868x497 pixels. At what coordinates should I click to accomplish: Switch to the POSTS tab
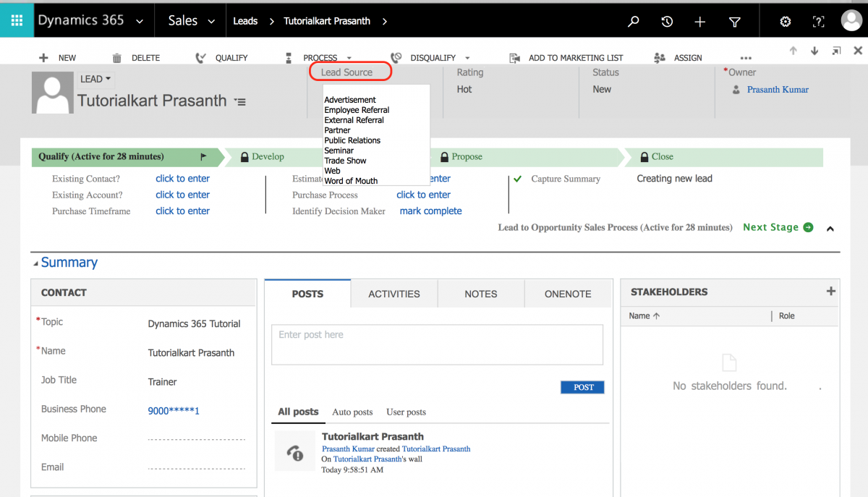307,294
